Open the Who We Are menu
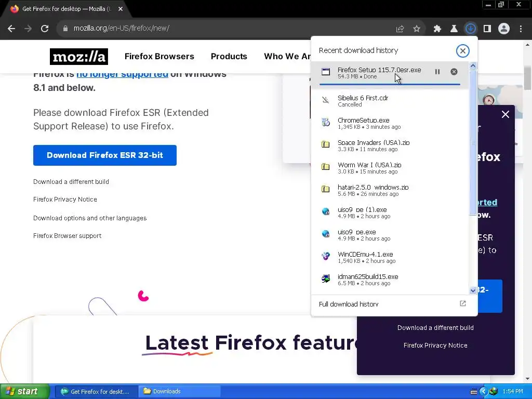The height and width of the screenshot is (399, 532). pos(287,56)
